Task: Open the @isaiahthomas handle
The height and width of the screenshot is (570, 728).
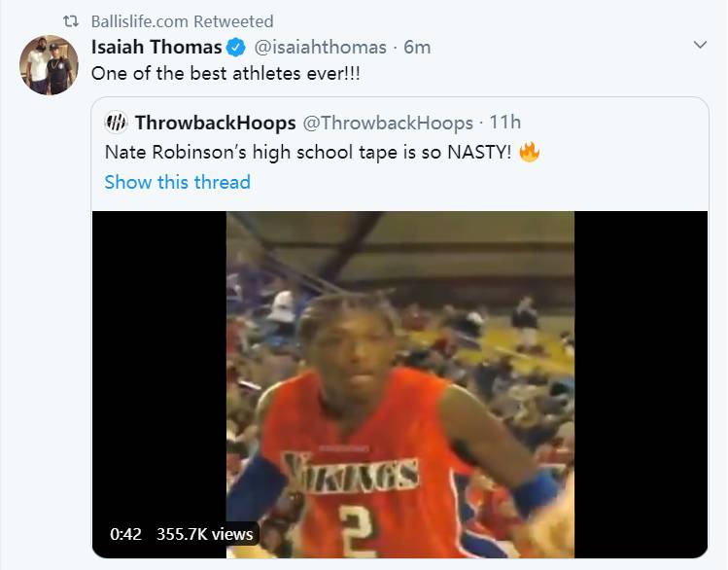Action: (321, 48)
